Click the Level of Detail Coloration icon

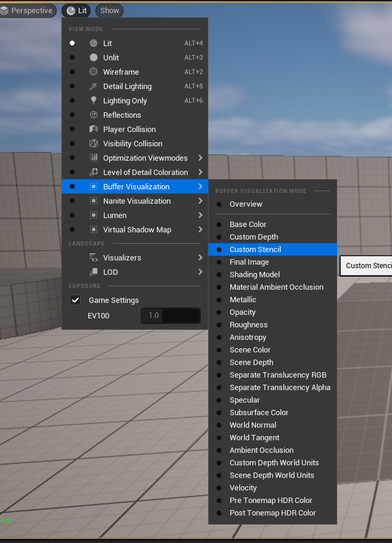(94, 172)
